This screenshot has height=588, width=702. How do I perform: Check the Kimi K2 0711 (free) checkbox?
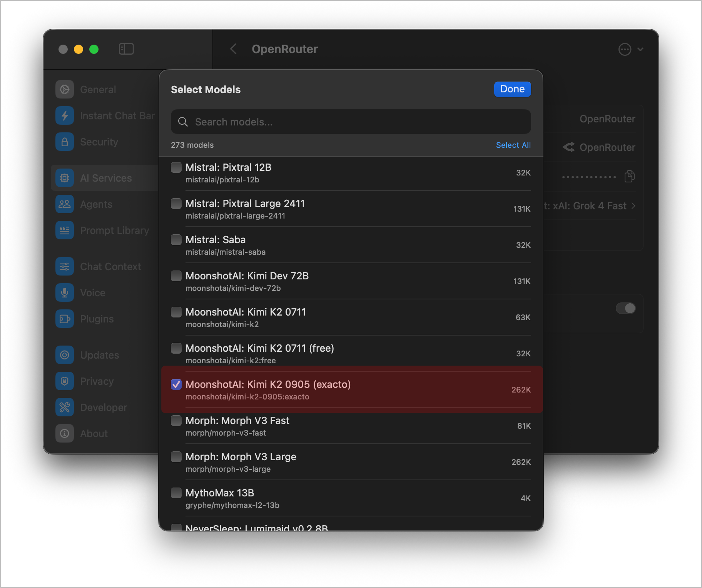point(176,348)
